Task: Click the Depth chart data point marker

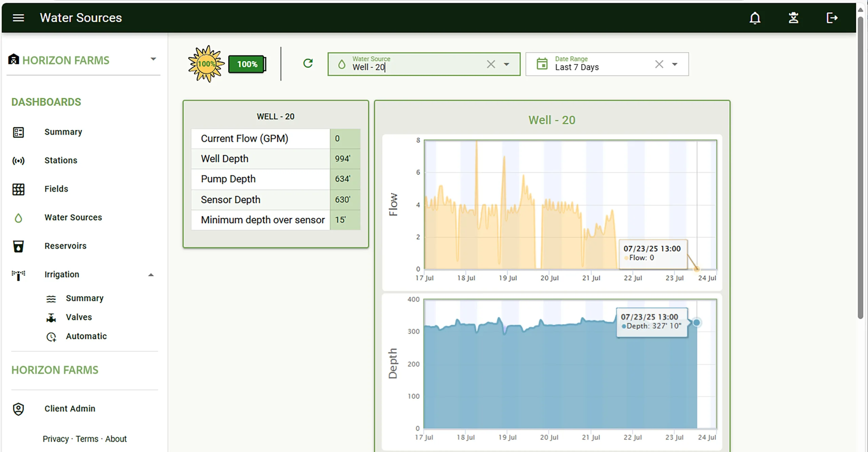Action: pos(696,322)
